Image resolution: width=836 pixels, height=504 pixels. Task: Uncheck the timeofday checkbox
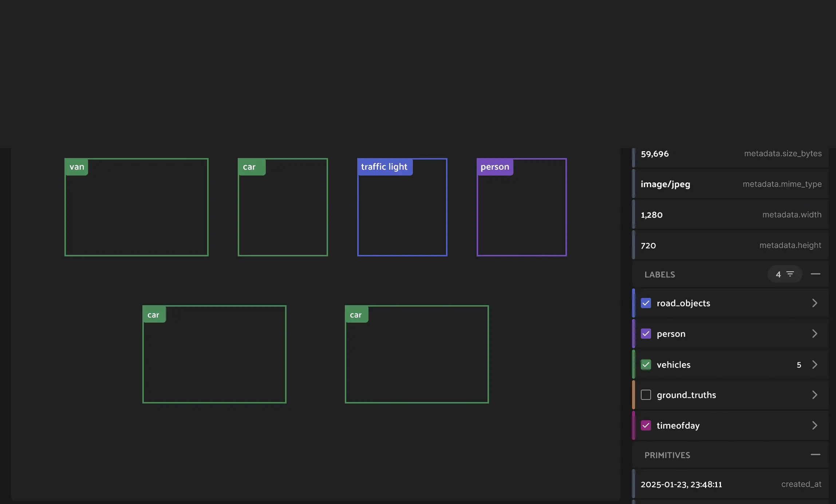click(646, 426)
